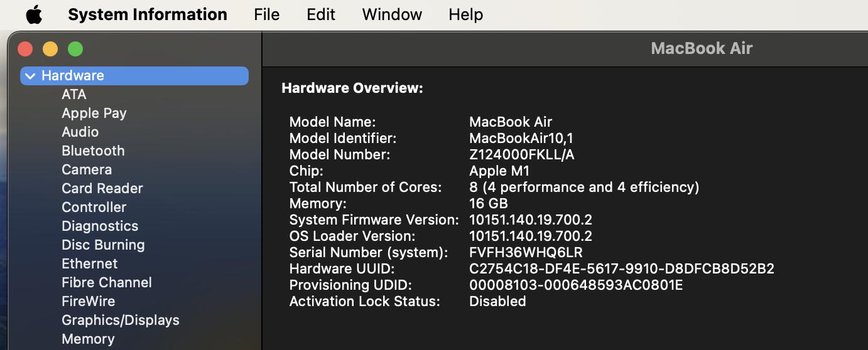
Task: Open the Window menu
Action: pos(392,14)
